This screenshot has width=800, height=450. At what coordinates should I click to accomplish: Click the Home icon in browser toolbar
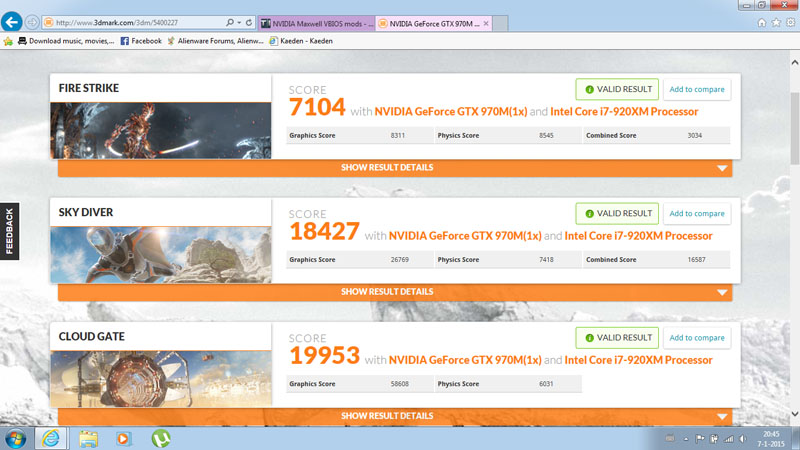coord(762,22)
